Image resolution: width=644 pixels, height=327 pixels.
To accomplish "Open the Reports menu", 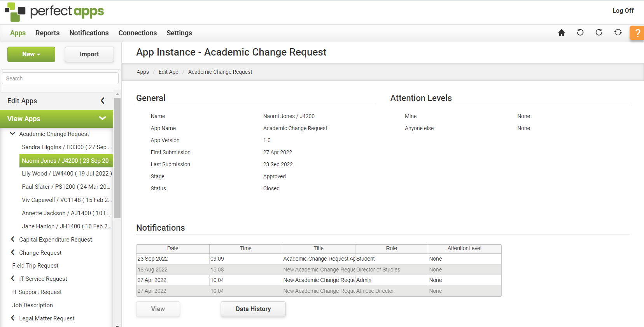I will pos(47,33).
